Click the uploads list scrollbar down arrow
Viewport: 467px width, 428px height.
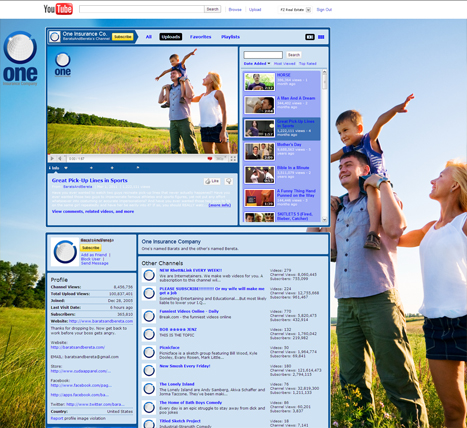tap(324, 219)
